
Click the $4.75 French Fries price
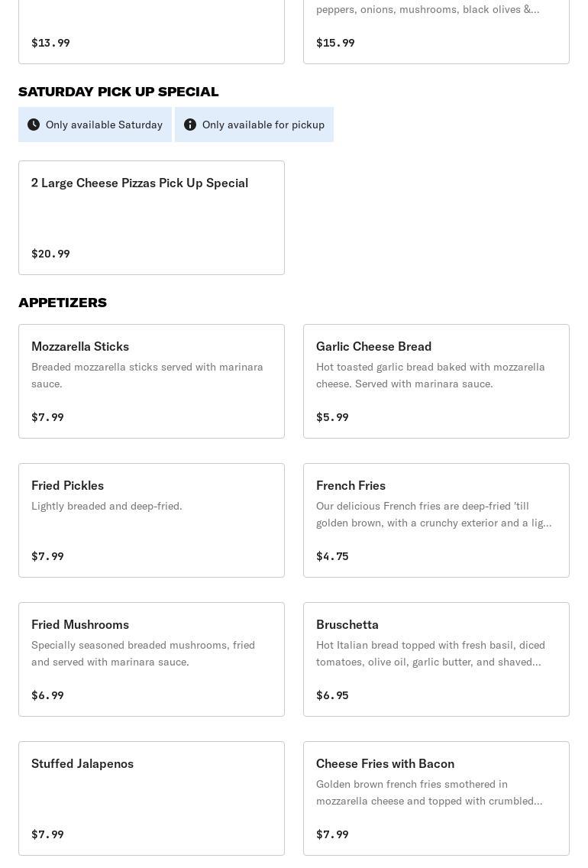tap(332, 556)
